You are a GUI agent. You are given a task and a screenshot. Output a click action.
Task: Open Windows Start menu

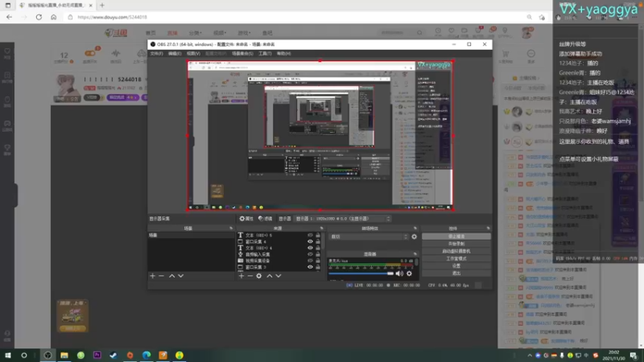[x=7, y=356]
